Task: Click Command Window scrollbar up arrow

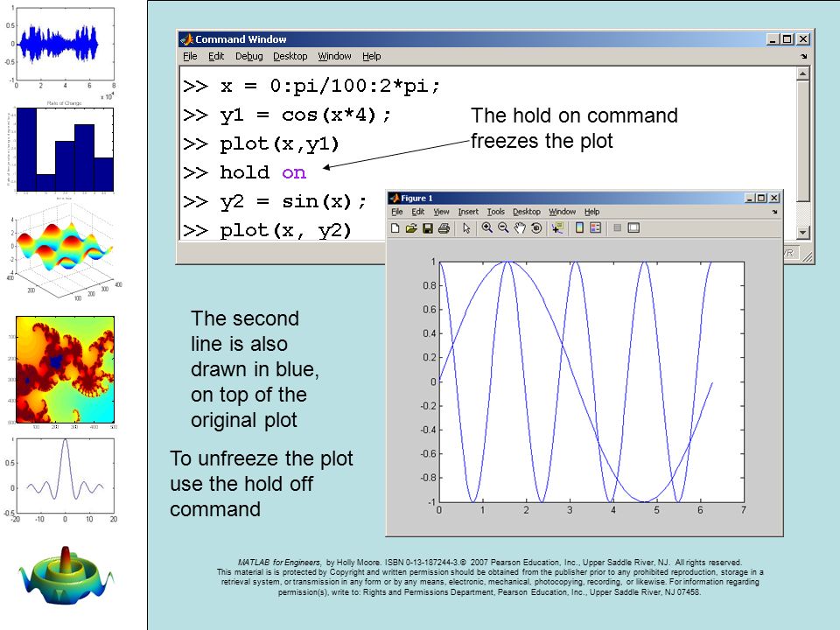Action: click(802, 73)
